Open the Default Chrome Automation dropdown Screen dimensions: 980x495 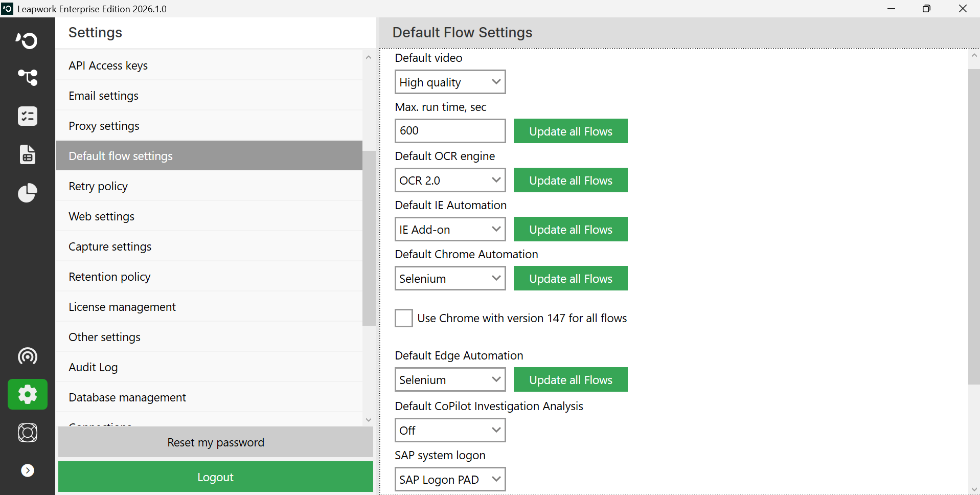[x=450, y=278]
